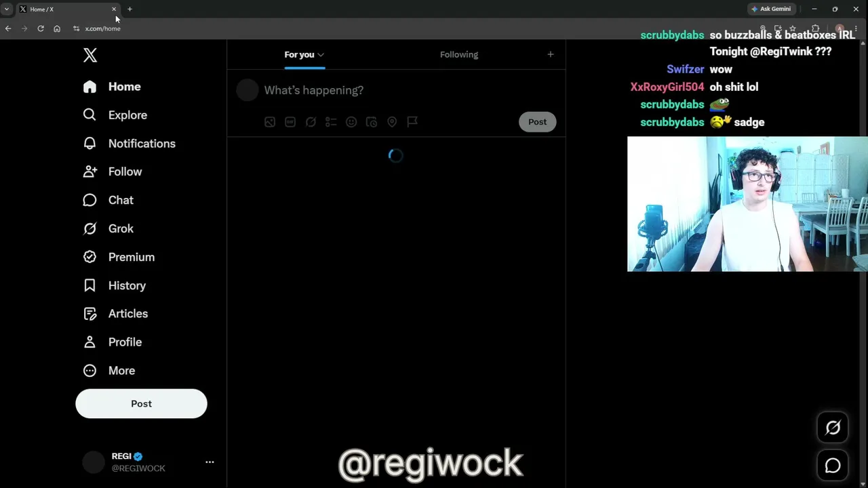Viewport: 868px width, 488px height.
Task: Select the Home / X browser tab
Action: 68,9
